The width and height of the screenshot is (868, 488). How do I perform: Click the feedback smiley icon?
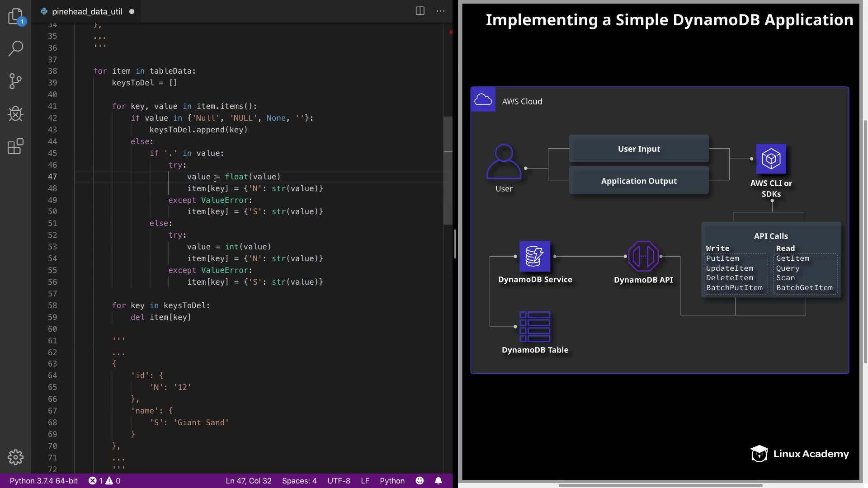(420, 481)
